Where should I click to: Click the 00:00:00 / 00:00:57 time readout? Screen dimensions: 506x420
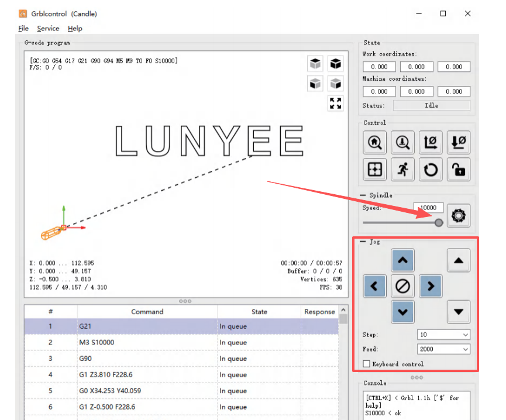[311, 263]
